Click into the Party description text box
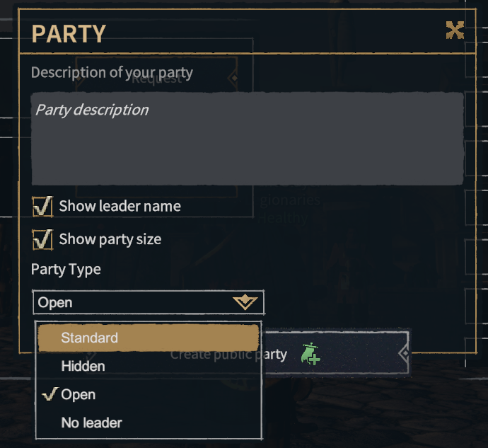Image resolution: width=488 pixels, height=448 pixels. [247, 139]
